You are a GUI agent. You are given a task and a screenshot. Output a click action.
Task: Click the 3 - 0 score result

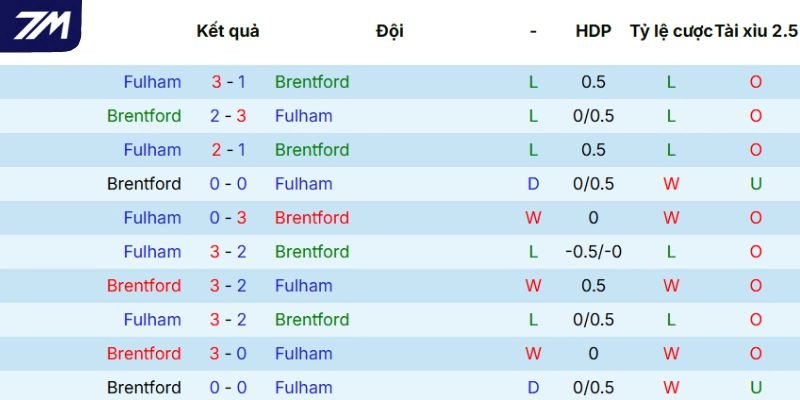point(228,354)
